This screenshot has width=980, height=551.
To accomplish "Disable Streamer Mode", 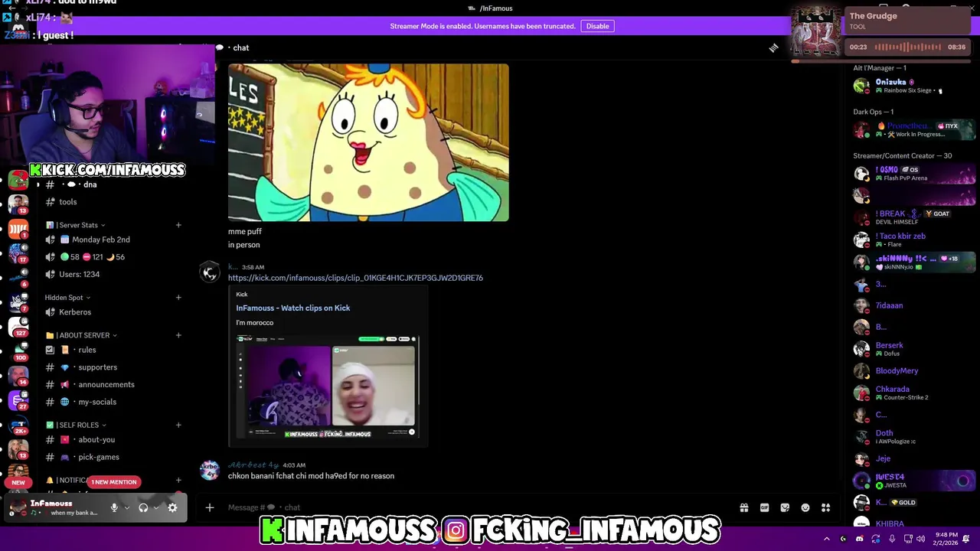I will 597,26.
